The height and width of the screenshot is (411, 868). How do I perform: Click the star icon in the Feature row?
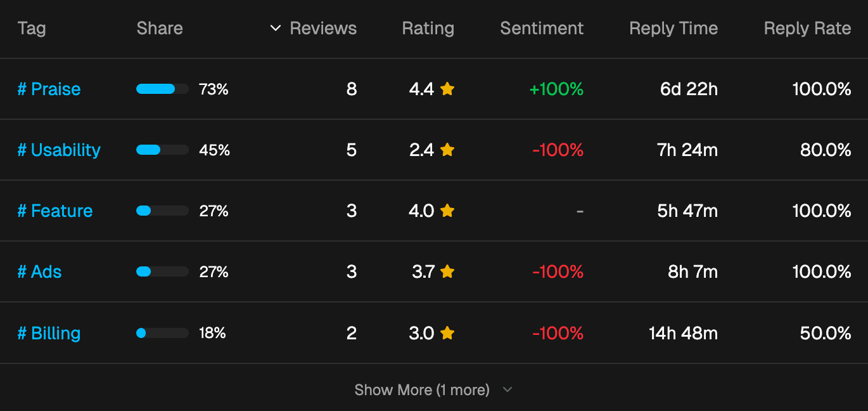coord(447,211)
